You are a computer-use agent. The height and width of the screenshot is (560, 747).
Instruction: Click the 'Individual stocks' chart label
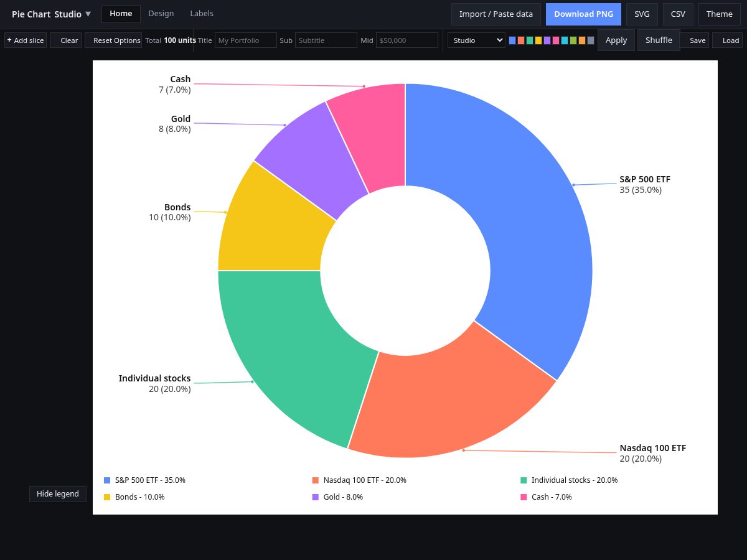pos(154,378)
